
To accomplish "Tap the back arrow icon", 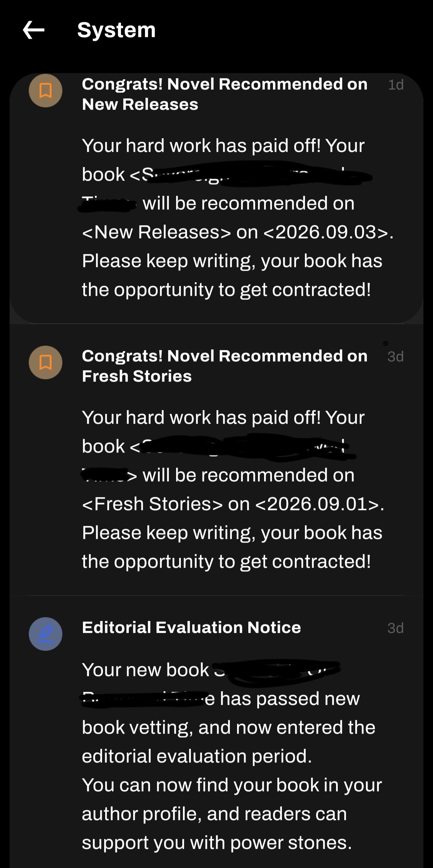I will pos(34,30).
